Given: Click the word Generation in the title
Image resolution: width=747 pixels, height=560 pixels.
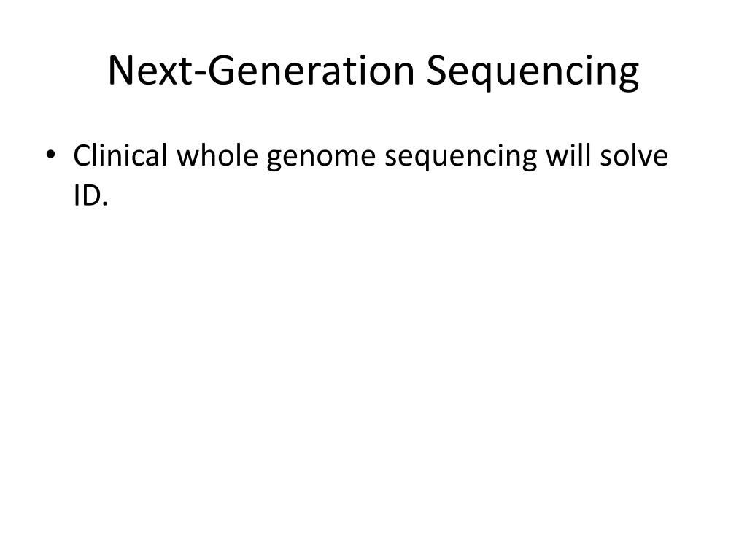Looking at the screenshot, I should [311, 71].
